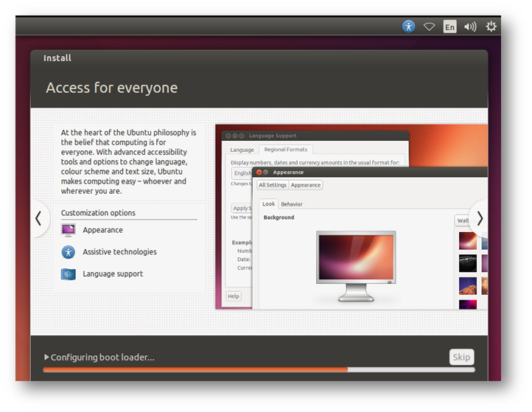
Task: Go to next slide with right arrow
Action: coord(480,219)
